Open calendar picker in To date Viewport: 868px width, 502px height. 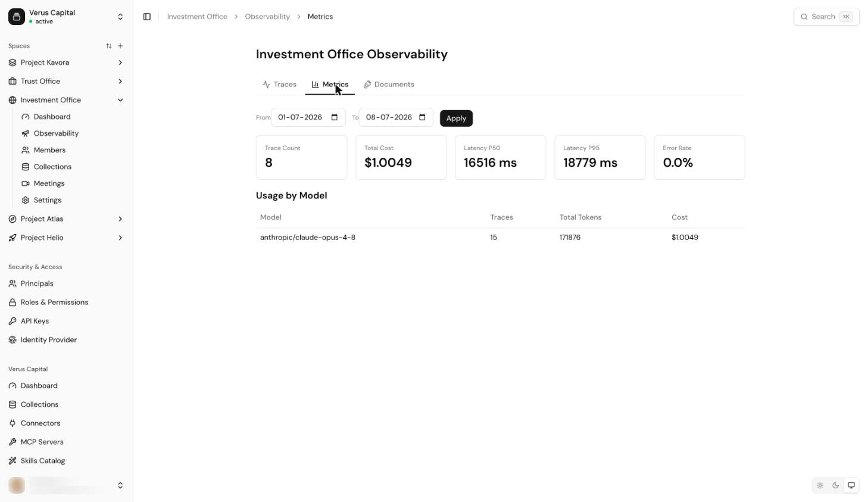click(x=422, y=117)
